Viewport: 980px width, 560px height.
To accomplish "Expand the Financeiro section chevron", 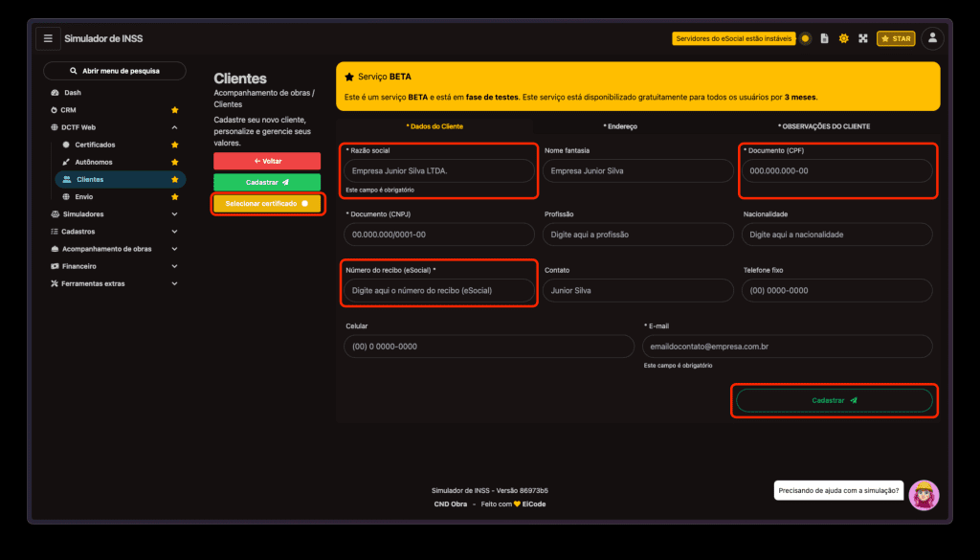I will tap(175, 266).
